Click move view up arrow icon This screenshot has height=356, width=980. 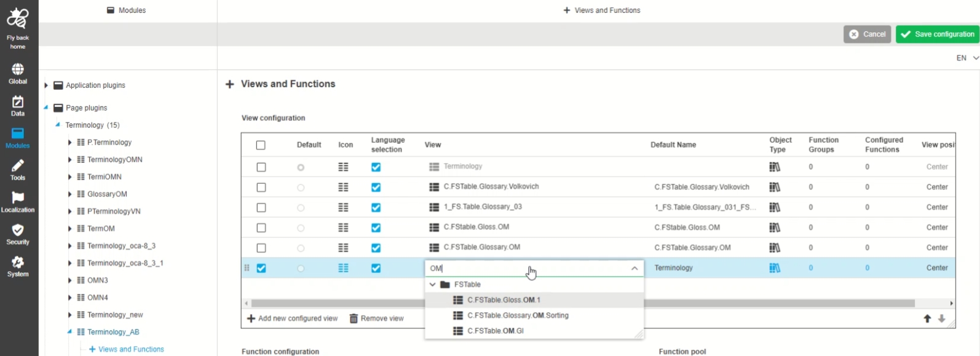pos(927,318)
